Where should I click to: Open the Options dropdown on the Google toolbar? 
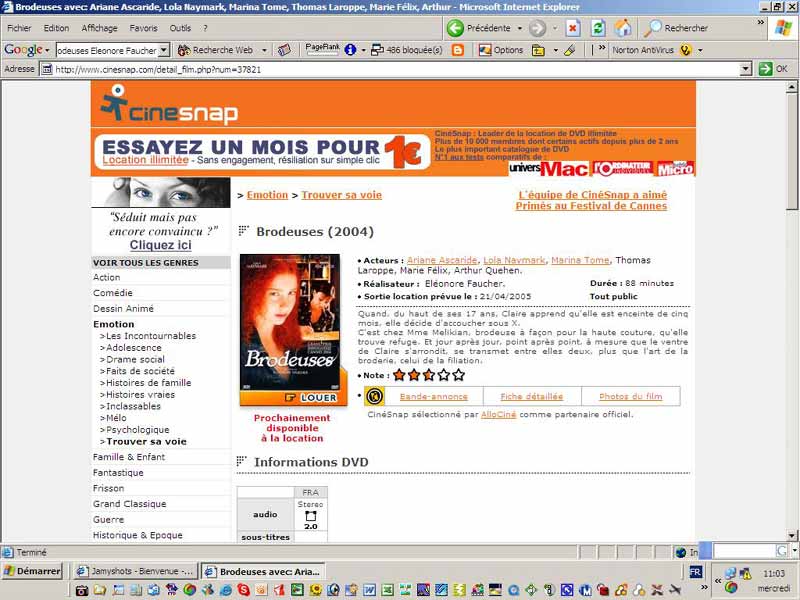(503, 48)
